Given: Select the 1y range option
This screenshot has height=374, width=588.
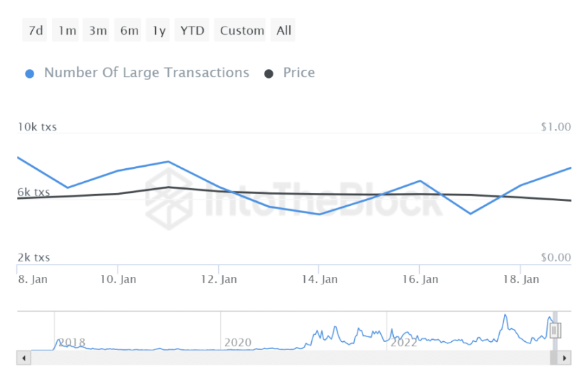Looking at the screenshot, I should tap(159, 30).
